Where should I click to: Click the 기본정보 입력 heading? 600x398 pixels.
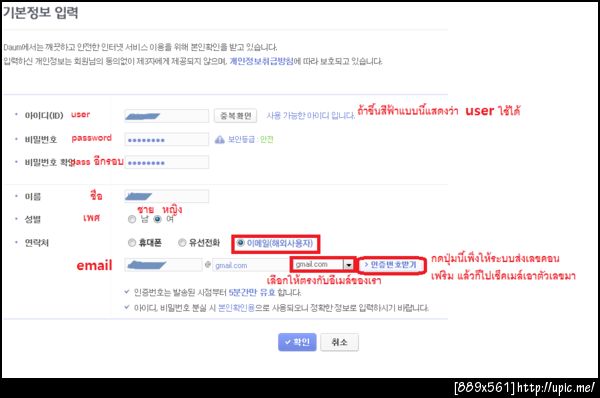(x=41, y=13)
